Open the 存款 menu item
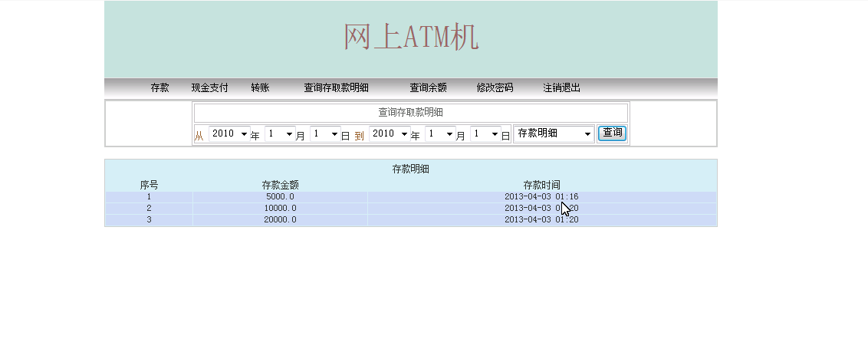This screenshot has width=868, height=339. click(160, 87)
